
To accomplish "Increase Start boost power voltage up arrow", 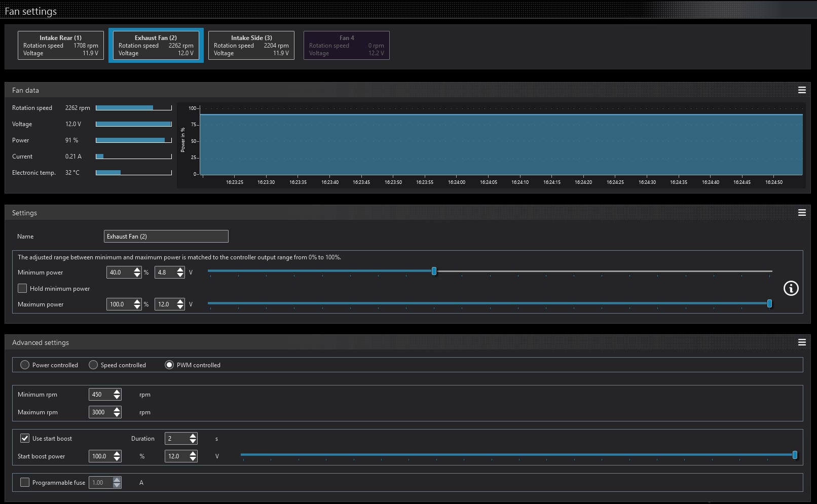I will (x=193, y=453).
